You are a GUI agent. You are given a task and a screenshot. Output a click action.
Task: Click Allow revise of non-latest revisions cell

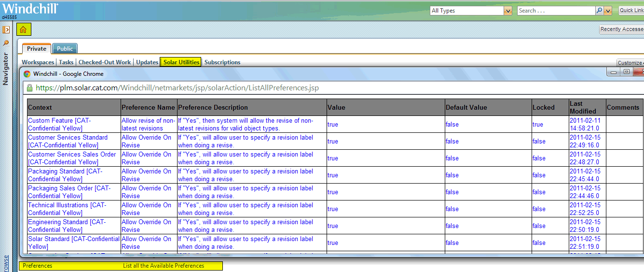[148, 124]
